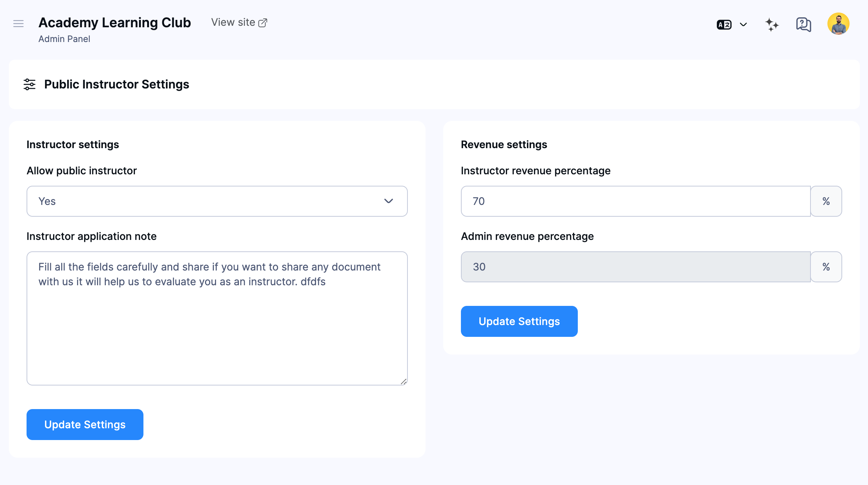Click the chevron next to the language icon
868x485 pixels.
(743, 24)
